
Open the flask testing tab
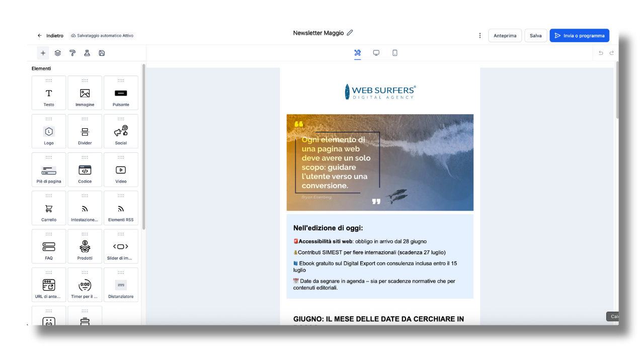(x=87, y=53)
